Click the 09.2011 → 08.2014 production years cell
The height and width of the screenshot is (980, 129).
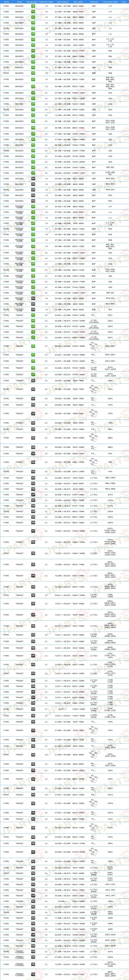(x=63, y=595)
